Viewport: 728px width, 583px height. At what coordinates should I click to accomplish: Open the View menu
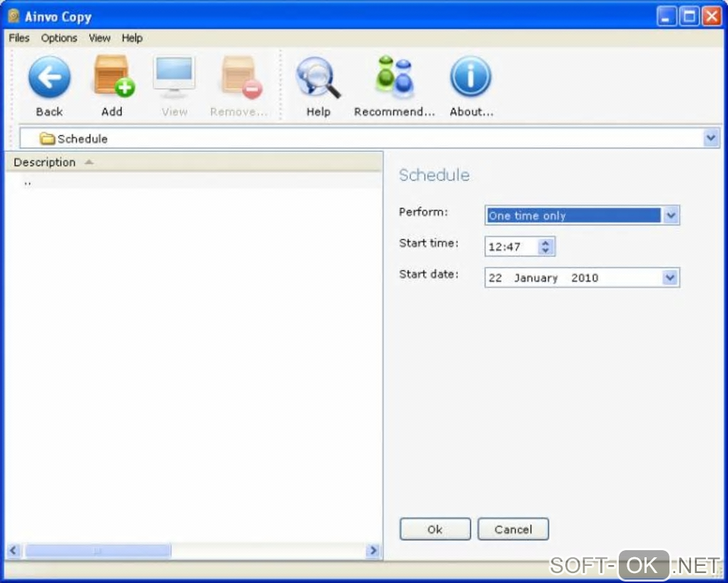click(x=99, y=38)
